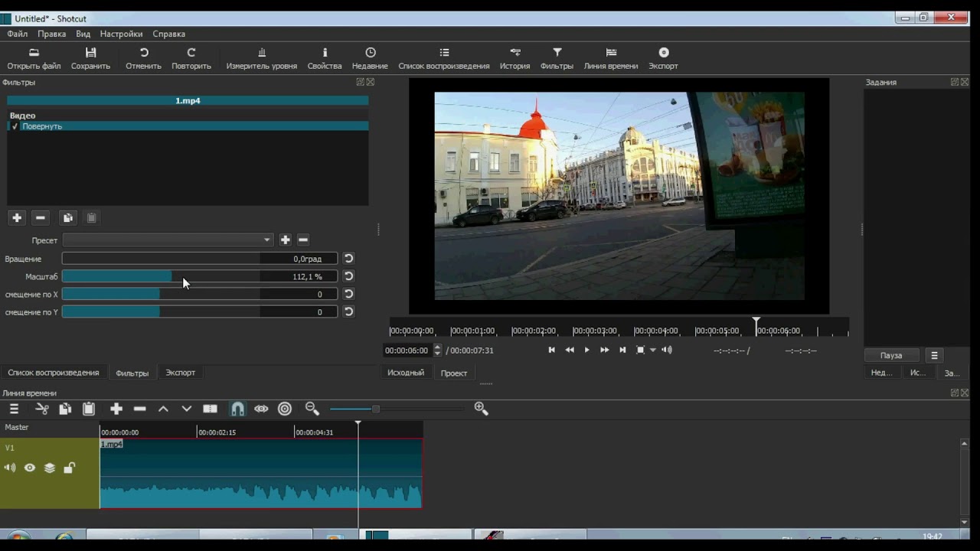Open the Export (Экспорт) toolbar icon
The height and width of the screenshot is (551, 980).
663,53
